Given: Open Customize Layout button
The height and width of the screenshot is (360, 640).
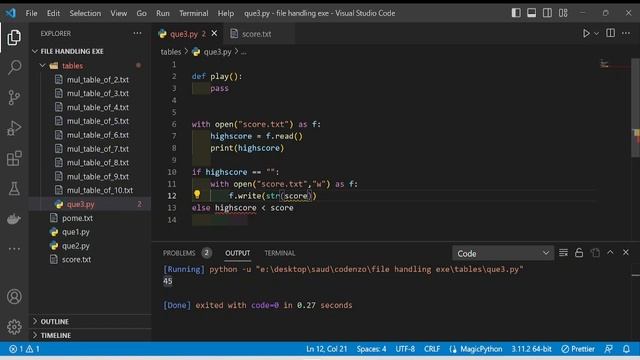Looking at the screenshot, I should coord(563,13).
